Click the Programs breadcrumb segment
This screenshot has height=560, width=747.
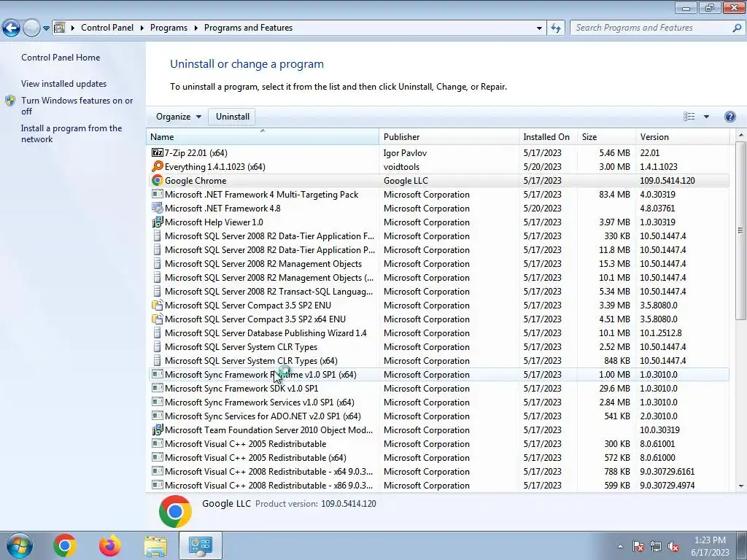pyautogui.click(x=169, y=28)
